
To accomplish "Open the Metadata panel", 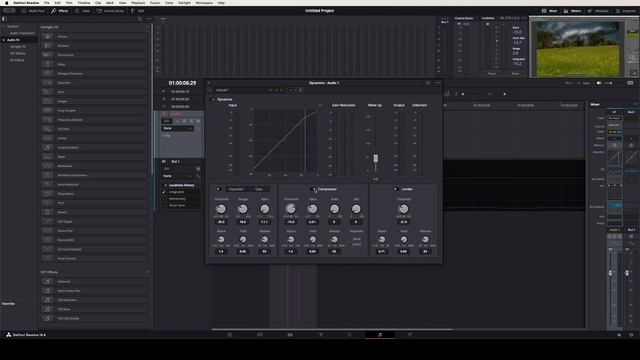I will coord(598,11).
